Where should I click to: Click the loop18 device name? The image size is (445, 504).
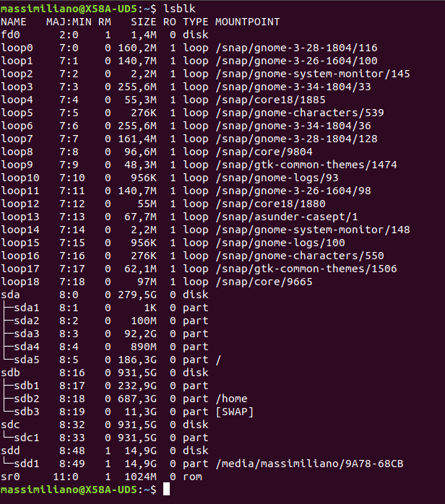point(20,282)
